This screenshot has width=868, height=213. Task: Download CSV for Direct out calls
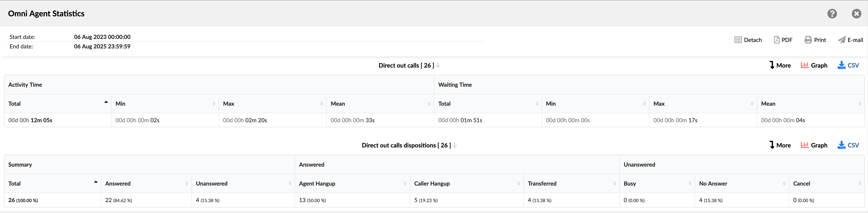tap(848, 65)
